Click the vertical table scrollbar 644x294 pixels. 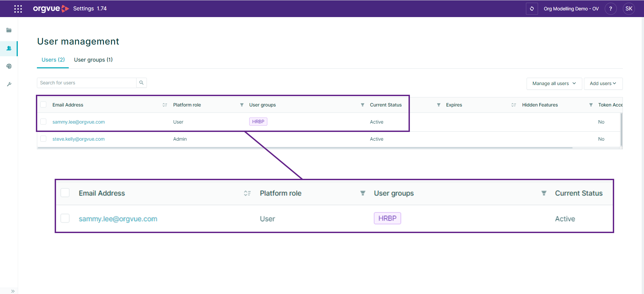pos(621,129)
